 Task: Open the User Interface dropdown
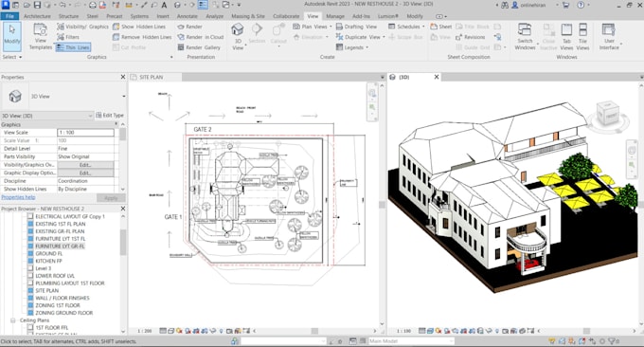[x=609, y=37]
